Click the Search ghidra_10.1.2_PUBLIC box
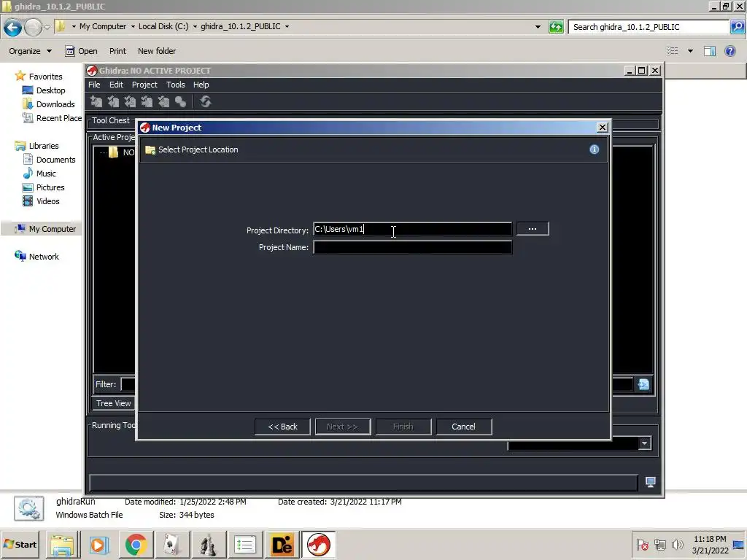Screen dimensions: 747x560 649,27
